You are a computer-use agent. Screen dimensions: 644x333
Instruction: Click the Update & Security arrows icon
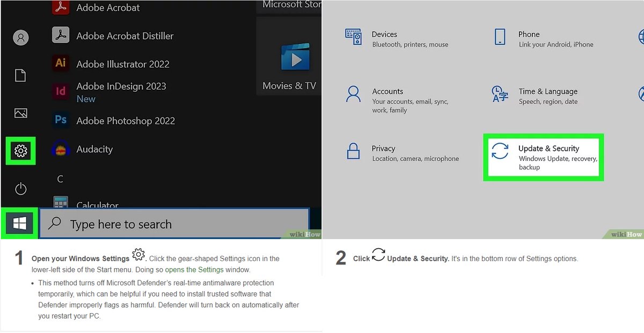500,151
